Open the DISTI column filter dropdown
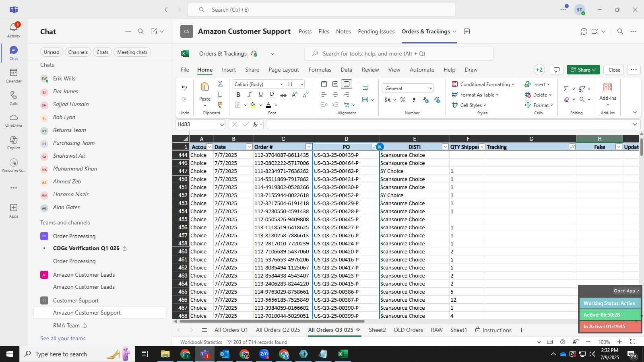 tap(445, 147)
